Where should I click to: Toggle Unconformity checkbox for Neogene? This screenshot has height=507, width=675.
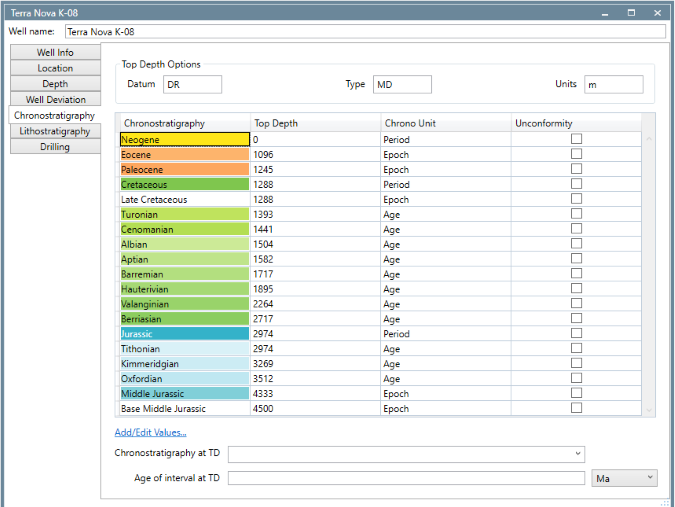coord(576,139)
